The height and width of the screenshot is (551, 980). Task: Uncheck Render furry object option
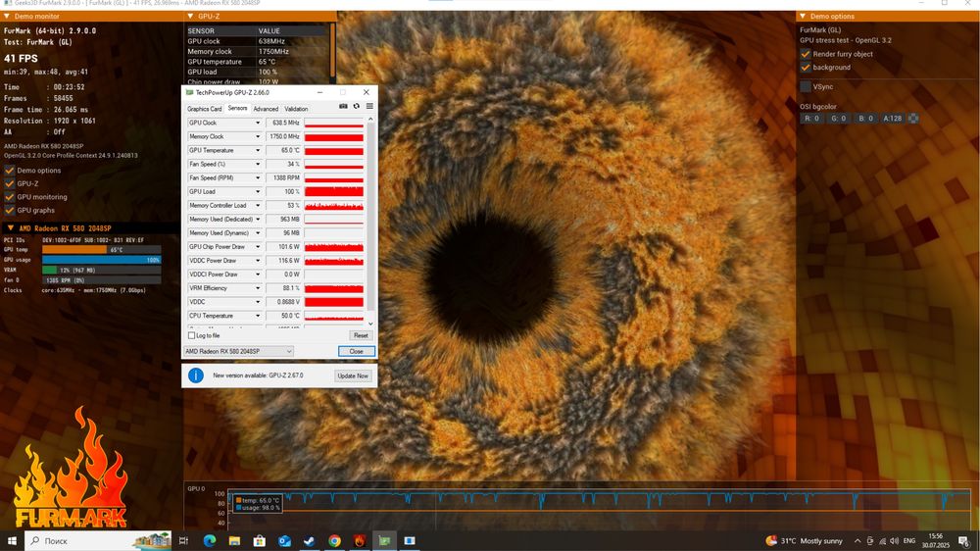806,54
